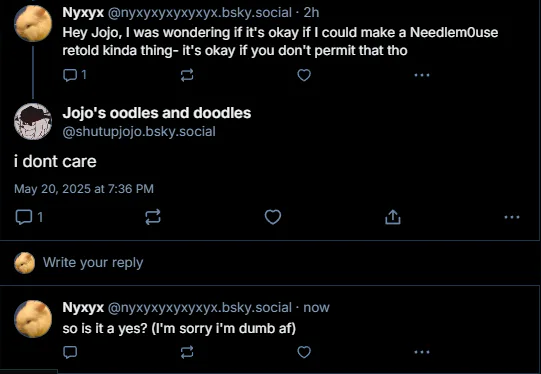Click Jojo's profile avatar
Viewport: 541px width, 374px height.
click(33, 121)
